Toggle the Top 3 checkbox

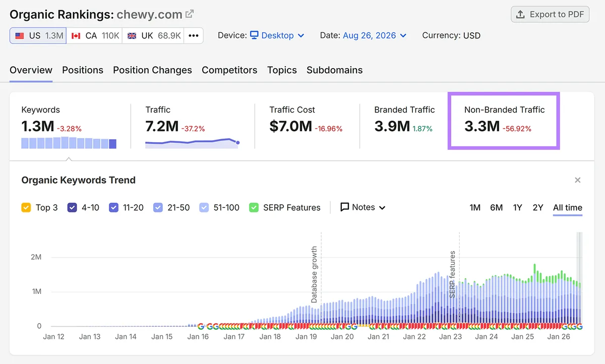click(26, 208)
